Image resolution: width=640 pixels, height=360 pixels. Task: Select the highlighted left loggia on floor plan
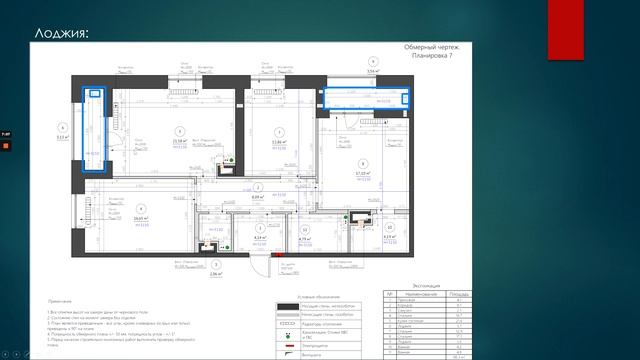click(x=94, y=129)
